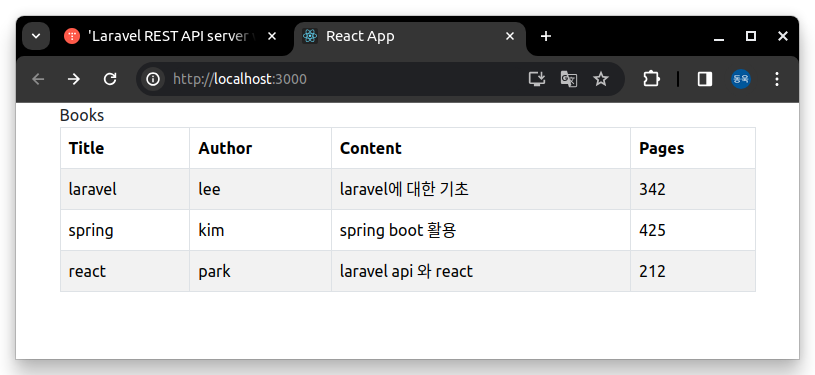This screenshot has height=375, width=815.
Task: Close the React App tab
Action: (x=510, y=36)
